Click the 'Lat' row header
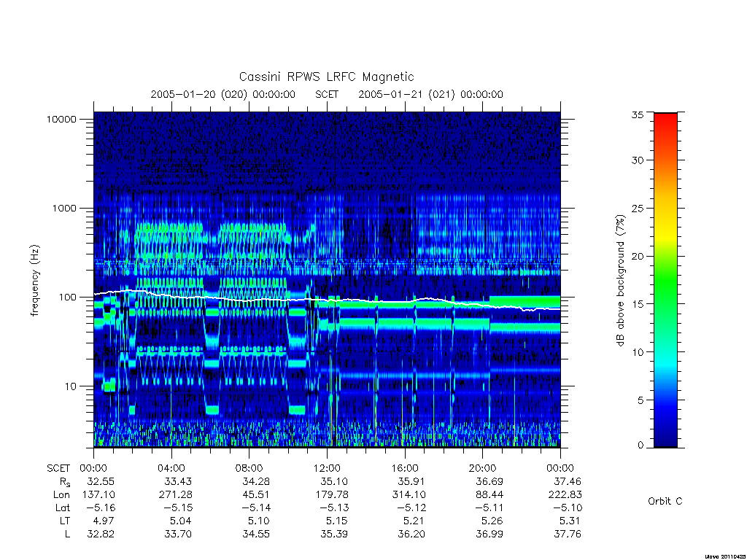Viewport: 747px width, 560px height. click(x=63, y=507)
